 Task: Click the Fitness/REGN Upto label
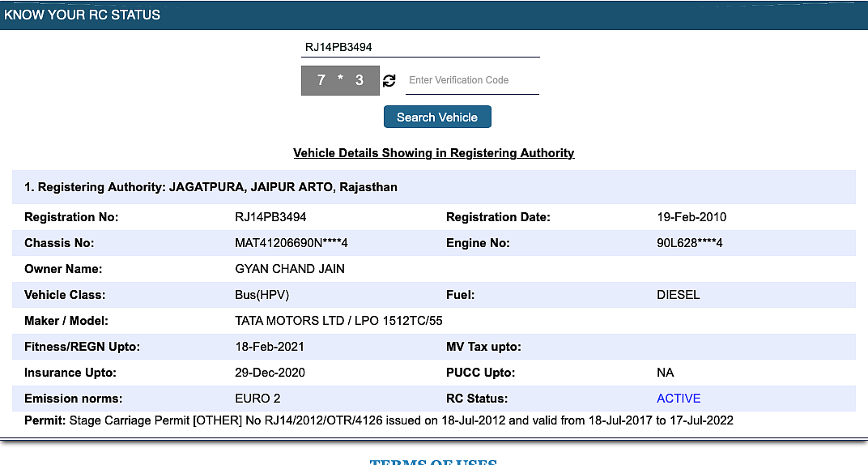click(82, 347)
